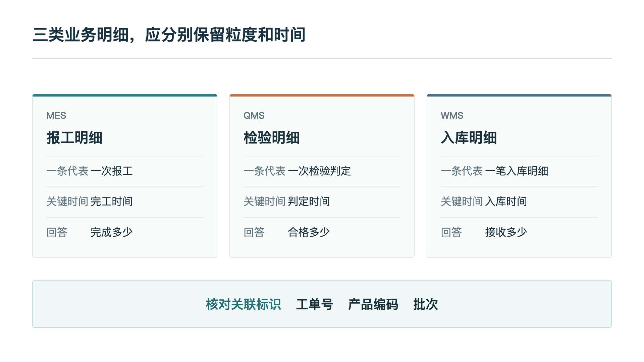Screen dimensions: 644x362
Task: Click the 产品编码 identifier
Action: (373, 304)
